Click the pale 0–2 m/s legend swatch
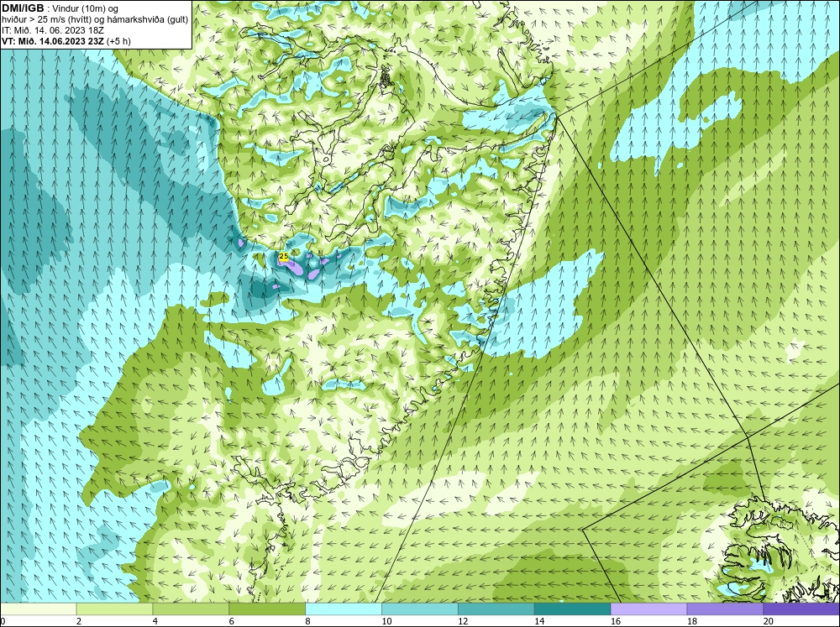Image resolution: width=840 pixels, height=627 pixels. (x=39, y=609)
